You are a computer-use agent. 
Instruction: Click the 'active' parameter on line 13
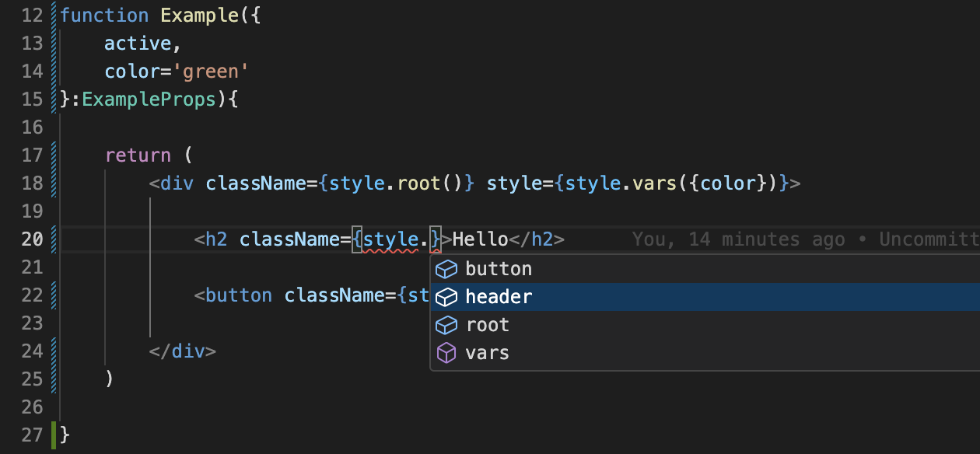tap(138, 44)
